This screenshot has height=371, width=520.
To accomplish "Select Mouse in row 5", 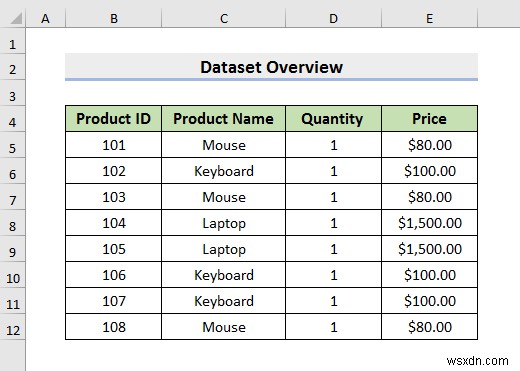I will (x=223, y=145).
